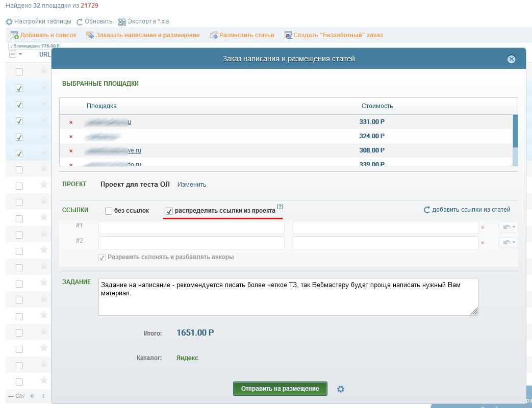
Task: Open the site link ending in ve.ru
Action: (134, 150)
